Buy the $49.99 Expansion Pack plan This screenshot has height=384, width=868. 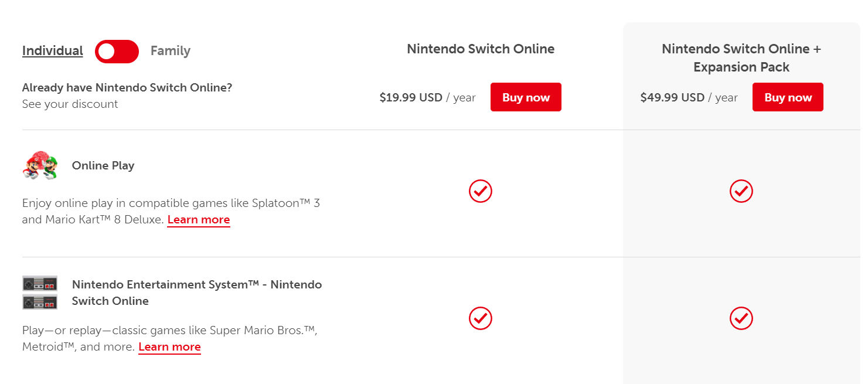click(788, 97)
